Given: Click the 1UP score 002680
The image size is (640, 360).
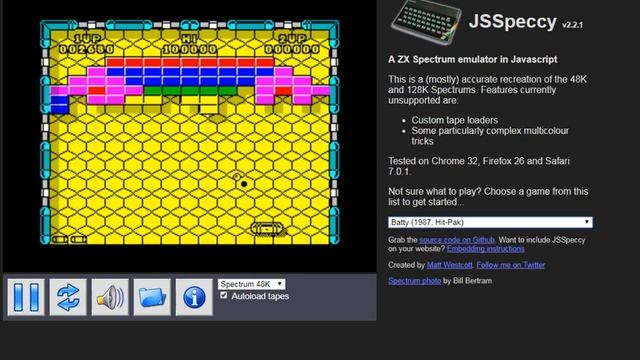Looking at the screenshot, I should [87, 49].
